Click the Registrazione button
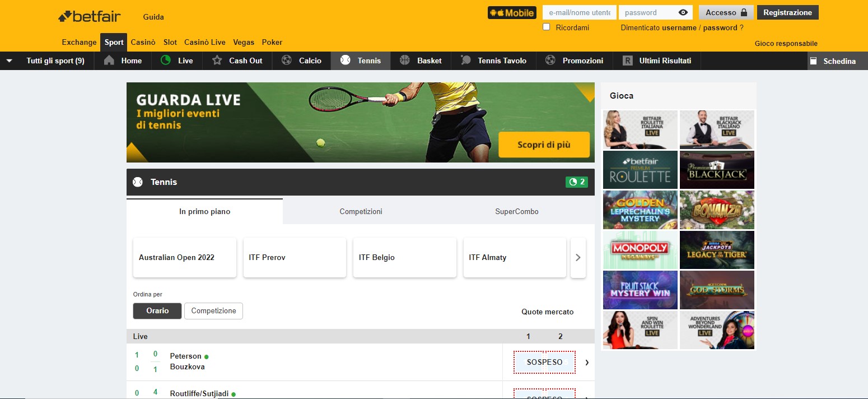The height and width of the screenshot is (399, 868). pos(787,12)
